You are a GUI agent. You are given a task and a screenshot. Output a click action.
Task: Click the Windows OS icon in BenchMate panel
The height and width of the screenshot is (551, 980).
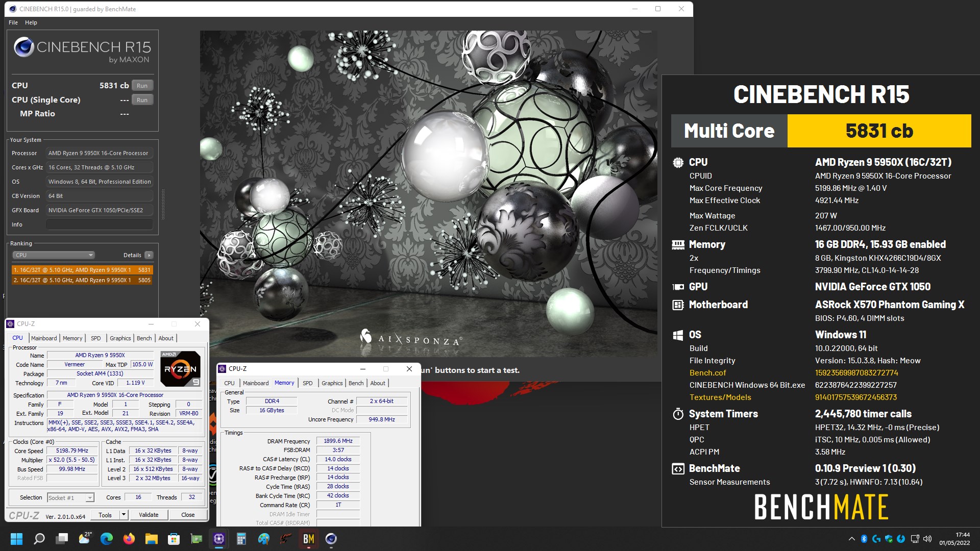click(678, 335)
